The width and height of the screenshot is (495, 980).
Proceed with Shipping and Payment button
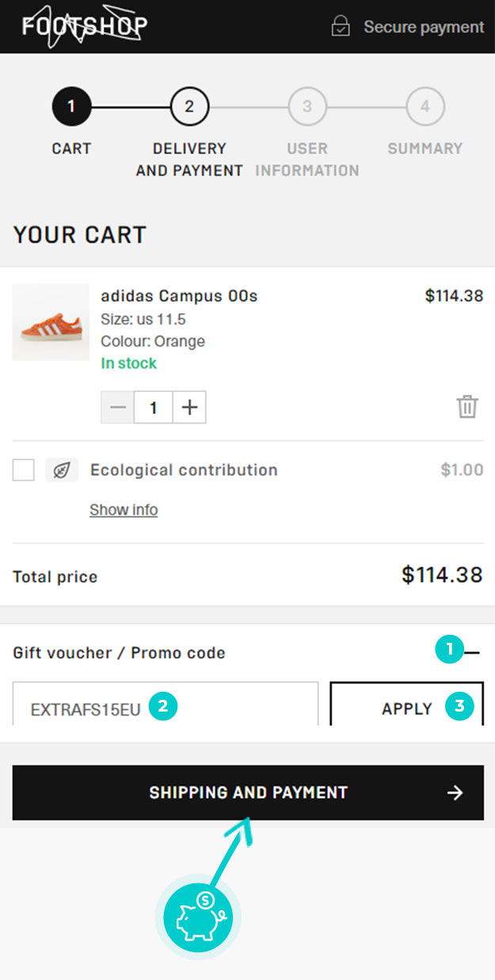pyautogui.click(x=248, y=792)
